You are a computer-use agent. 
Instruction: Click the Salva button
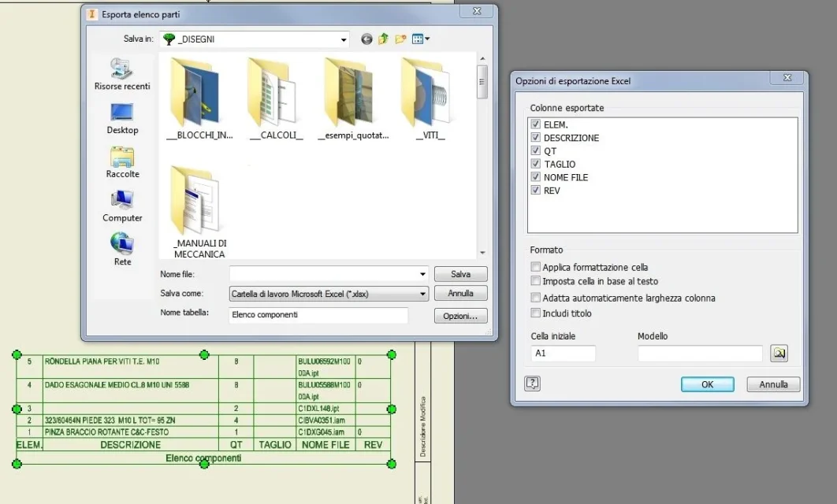click(x=461, y=274)
